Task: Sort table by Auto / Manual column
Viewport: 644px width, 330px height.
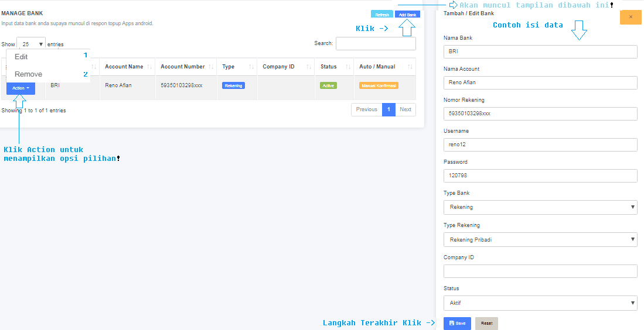Action: point(384,67)
